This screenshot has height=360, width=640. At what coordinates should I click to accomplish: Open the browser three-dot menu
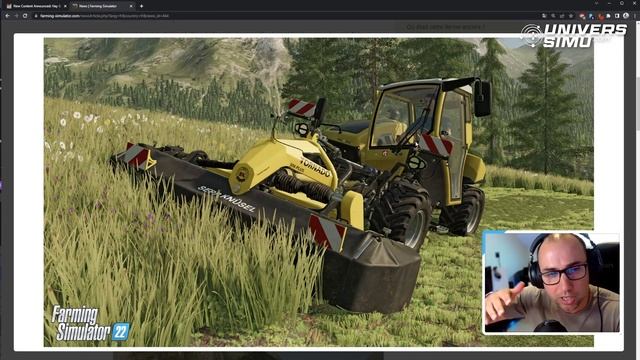[x=635, y=16]
